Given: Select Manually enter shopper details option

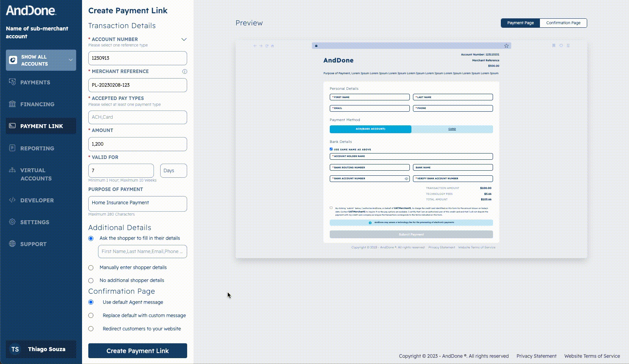Looking at the screenshot, I should tap(91, 268).
